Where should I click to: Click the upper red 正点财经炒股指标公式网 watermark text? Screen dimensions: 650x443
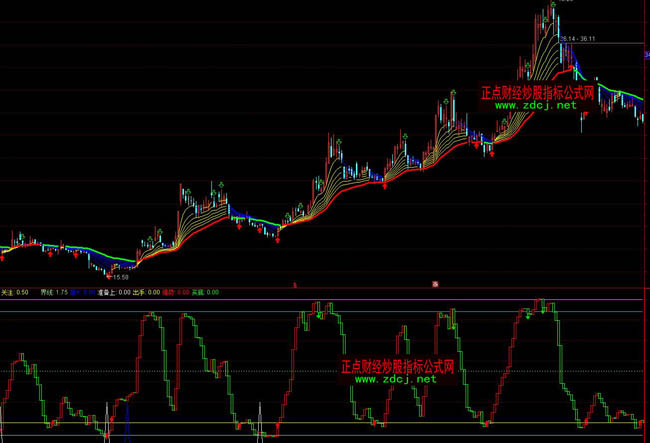pos(537,92)
